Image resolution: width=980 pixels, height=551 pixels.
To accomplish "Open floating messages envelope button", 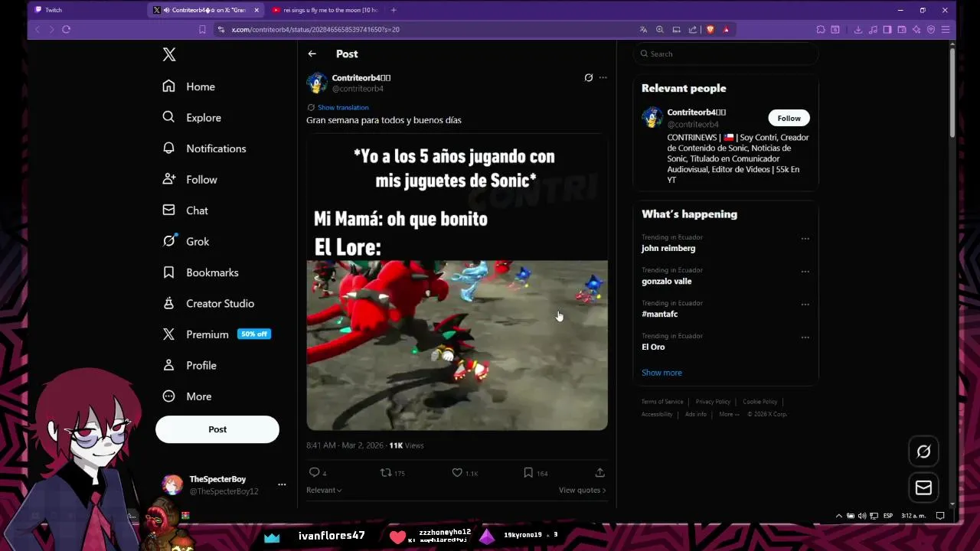I will pos(923,487).
